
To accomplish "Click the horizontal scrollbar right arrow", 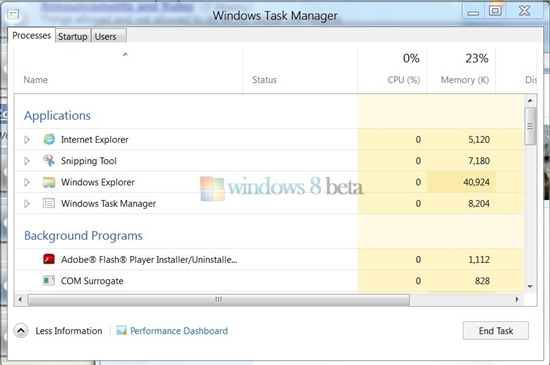I will coord(517,299).
